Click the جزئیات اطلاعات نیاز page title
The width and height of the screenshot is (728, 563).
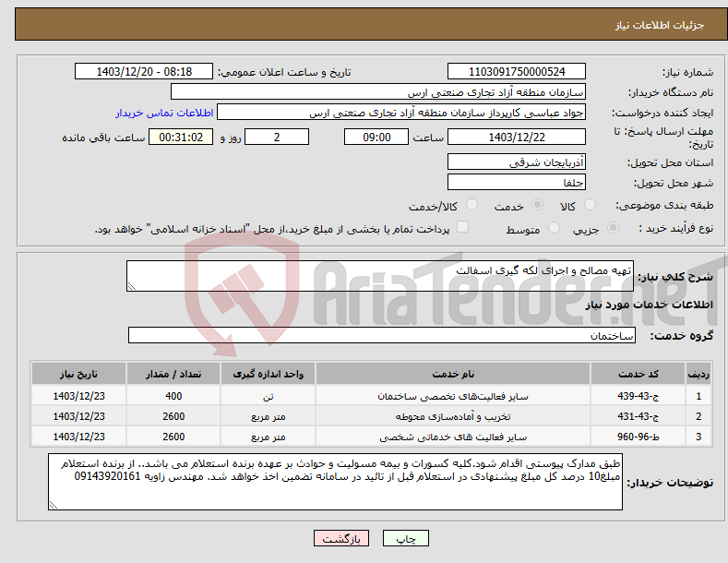pos(660,25)
